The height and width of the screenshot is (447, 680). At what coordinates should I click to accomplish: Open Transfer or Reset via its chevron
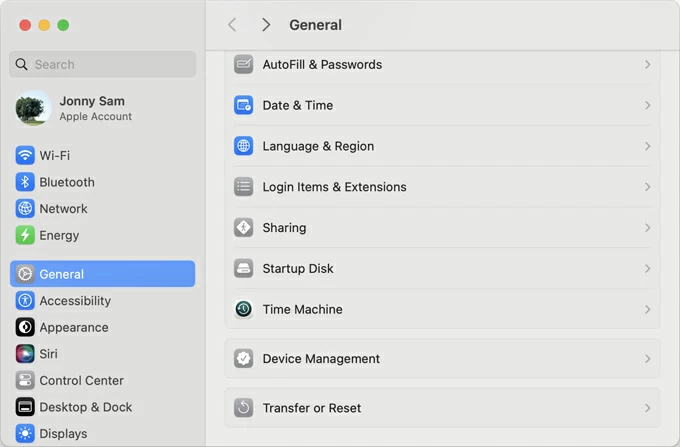coord(647,408)
